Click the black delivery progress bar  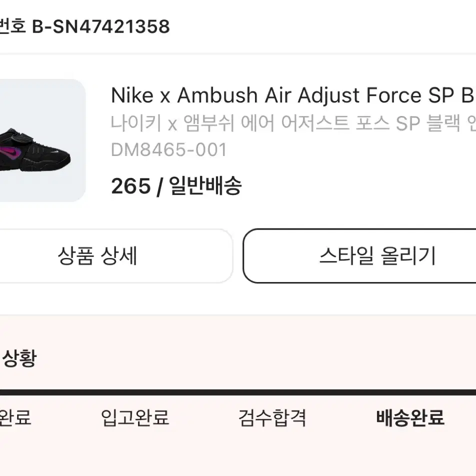coord(238,392)
